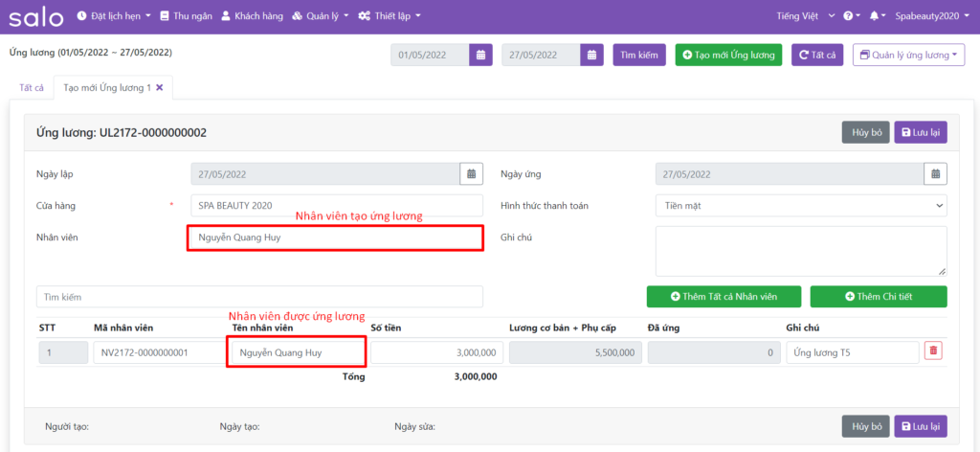Open the Đặt lịch hẹn menu
This screenshot has height=452, width=980.
click(x=113, y=16)
